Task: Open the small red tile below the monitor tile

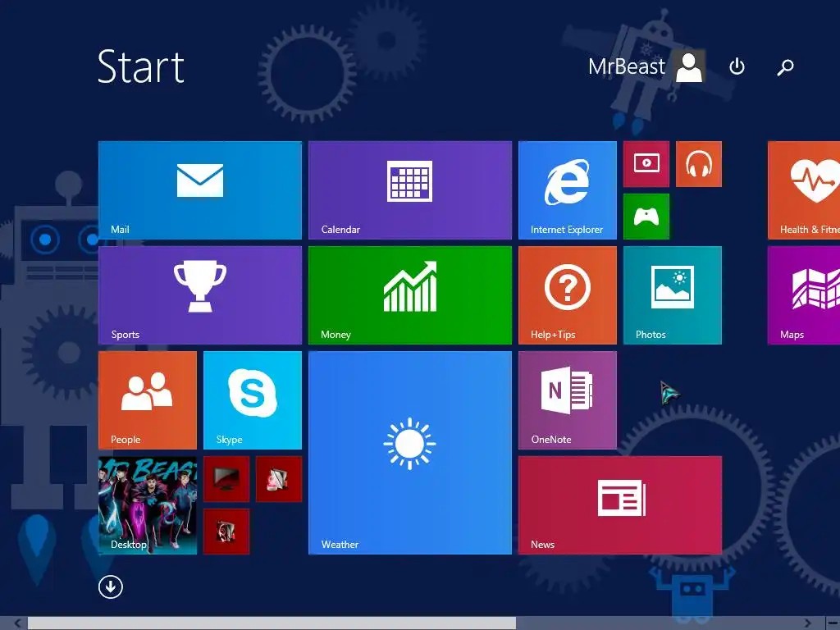Action: (226, 532)
